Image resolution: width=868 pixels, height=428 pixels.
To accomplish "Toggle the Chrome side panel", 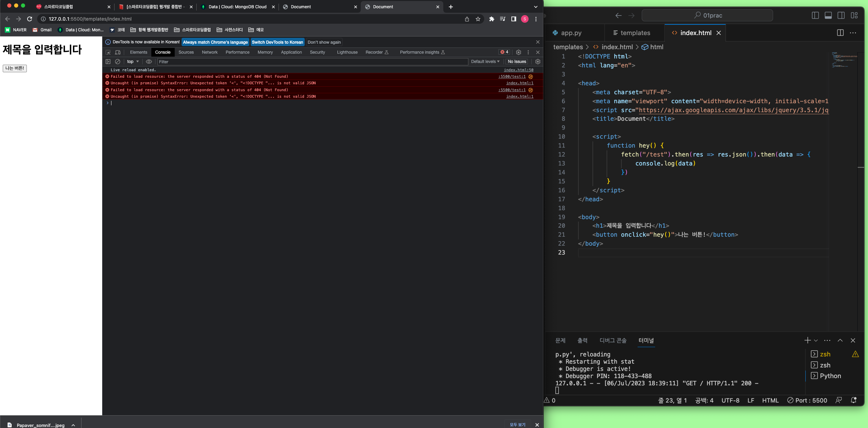I will (x=514, y=19).
